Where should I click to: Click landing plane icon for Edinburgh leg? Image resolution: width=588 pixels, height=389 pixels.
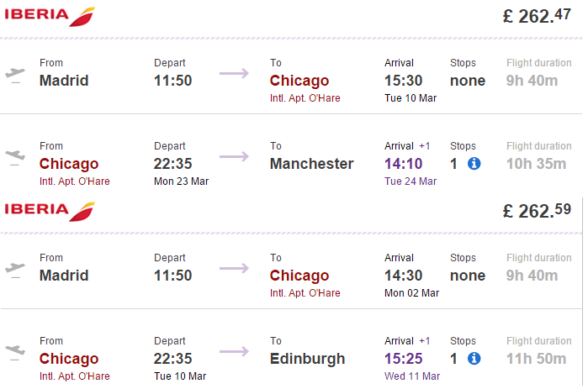15,352
